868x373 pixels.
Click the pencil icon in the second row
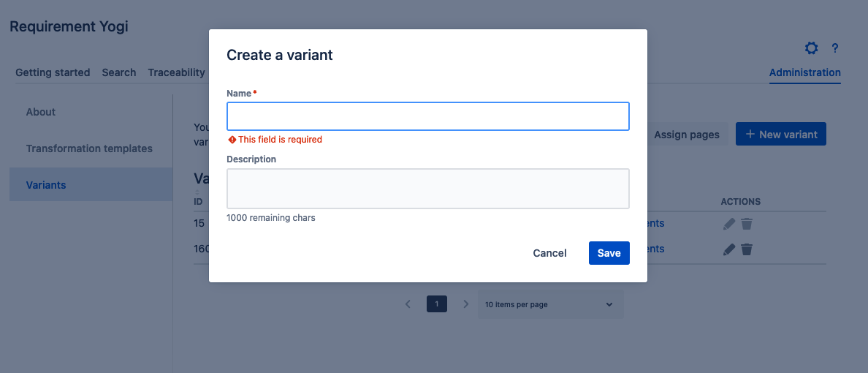pos(728,249)
